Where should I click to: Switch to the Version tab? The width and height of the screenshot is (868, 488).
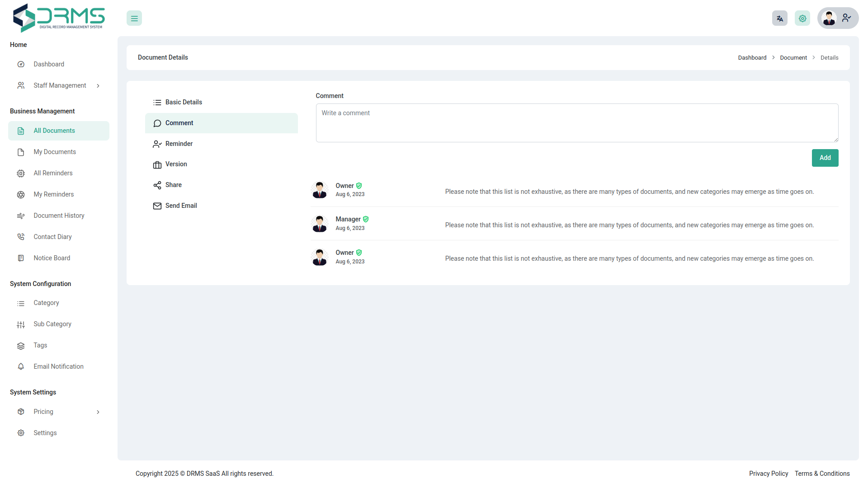pyautogui.click(x=176, y=164)
